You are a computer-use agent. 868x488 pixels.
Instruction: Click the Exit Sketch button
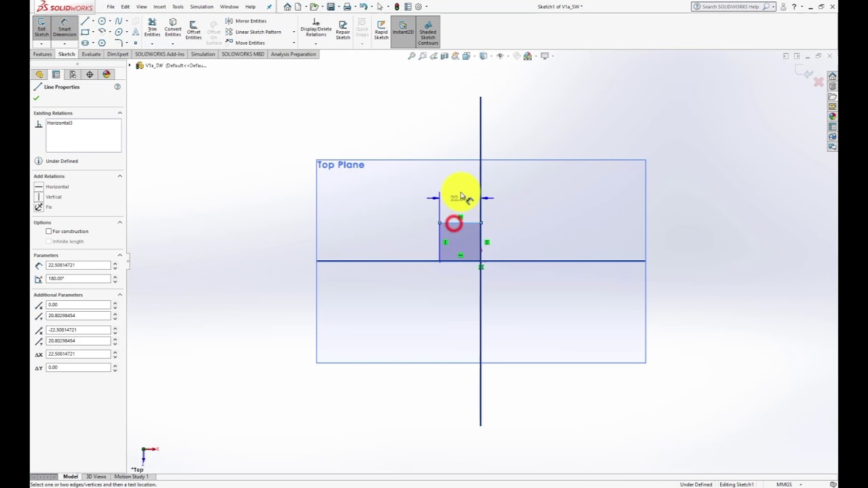point(41,27)
